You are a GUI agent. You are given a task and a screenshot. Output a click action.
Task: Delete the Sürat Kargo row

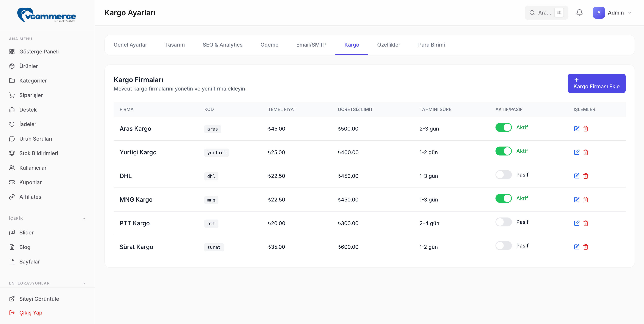pos(585,247)
